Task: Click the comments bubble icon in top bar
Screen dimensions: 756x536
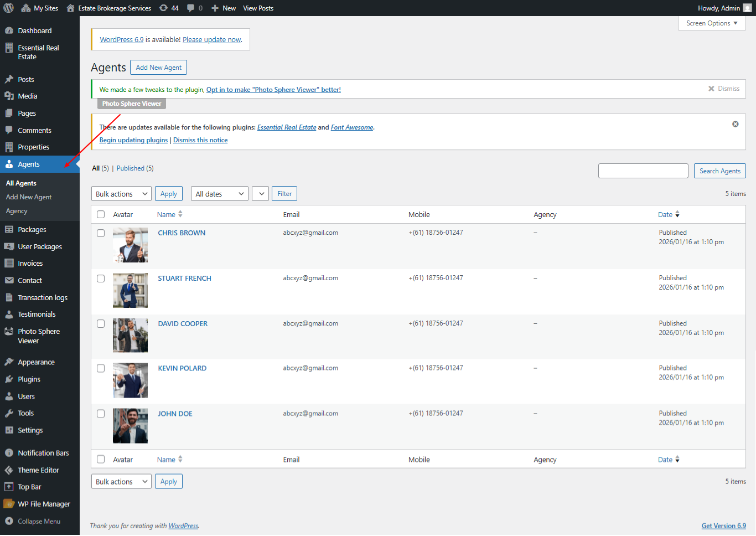Action: (x=191, y=8)
